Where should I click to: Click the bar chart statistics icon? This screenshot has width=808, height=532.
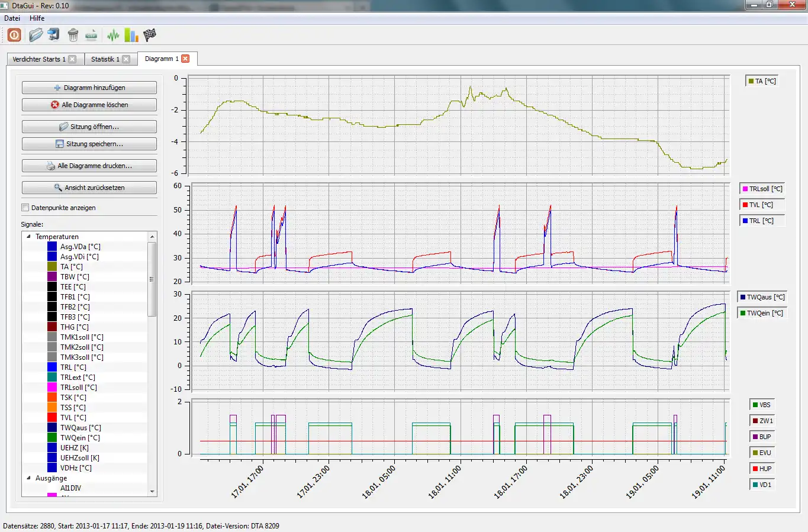tap(131, 35)
